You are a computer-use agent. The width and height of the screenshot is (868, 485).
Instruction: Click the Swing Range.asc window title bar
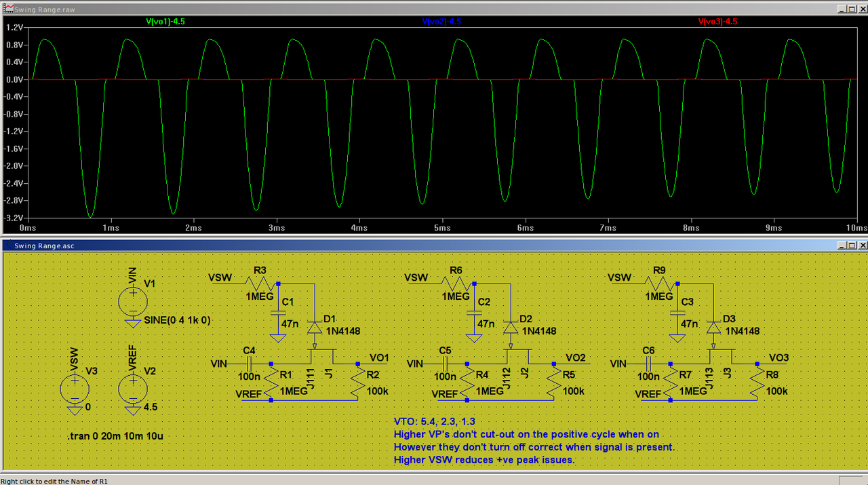point(434,245)
